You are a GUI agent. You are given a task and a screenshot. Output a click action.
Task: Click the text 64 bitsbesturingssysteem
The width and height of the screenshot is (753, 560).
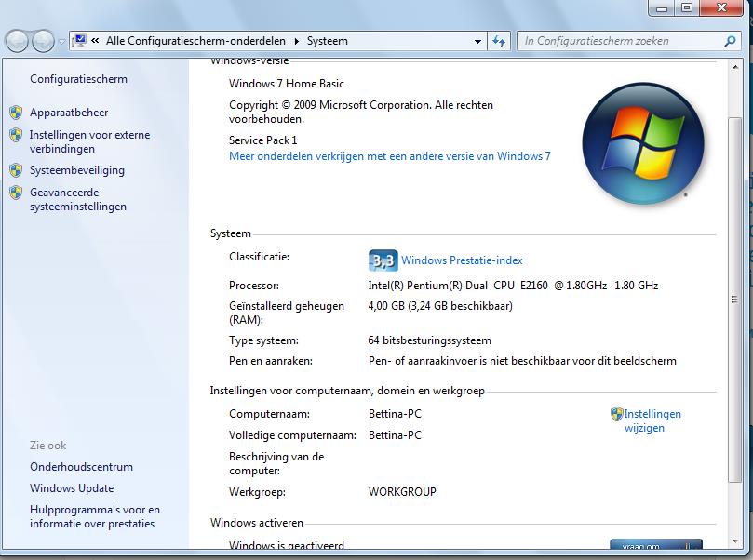(x=429, y=340)
